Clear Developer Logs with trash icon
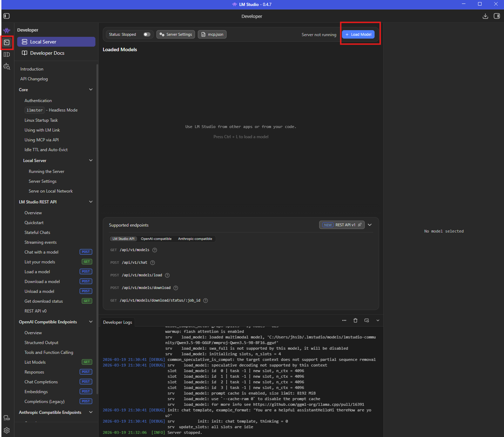 [x=355, y=320]
